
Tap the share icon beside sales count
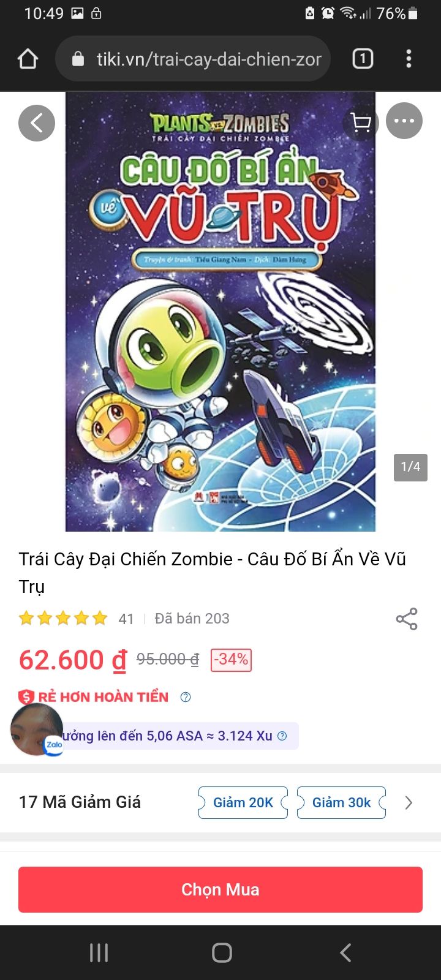point(407,619)
